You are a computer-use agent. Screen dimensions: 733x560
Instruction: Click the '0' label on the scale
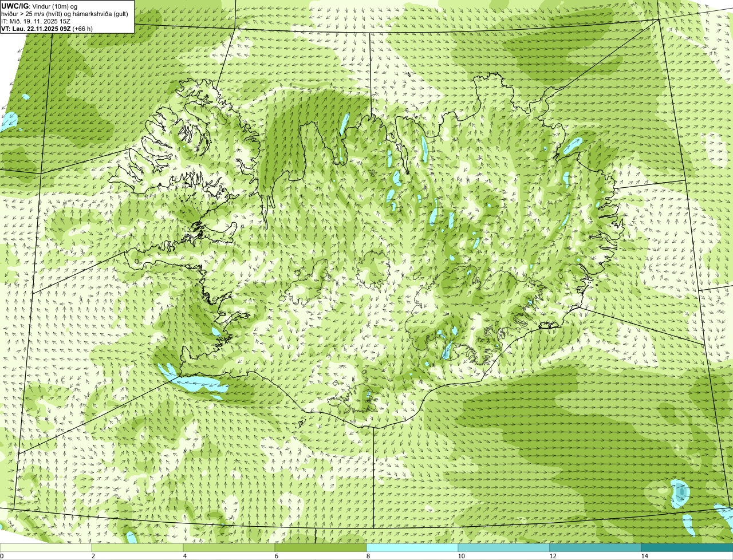2,556
